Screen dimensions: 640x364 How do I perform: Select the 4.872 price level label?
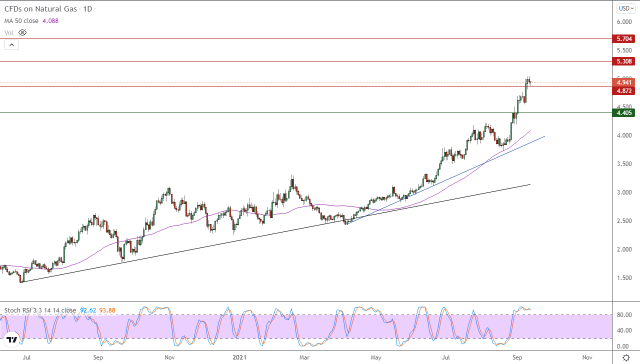(x=625, y=90)
